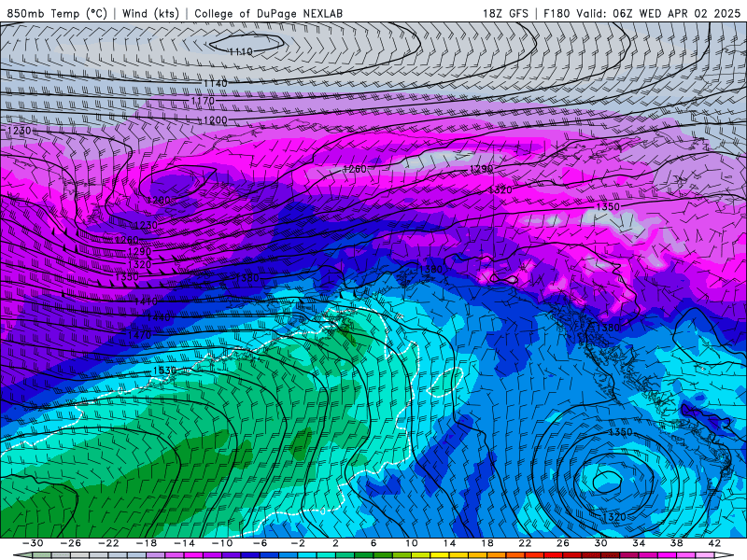Click the 1530 contour label
This screenshot has height=560, width=747.
165,370
